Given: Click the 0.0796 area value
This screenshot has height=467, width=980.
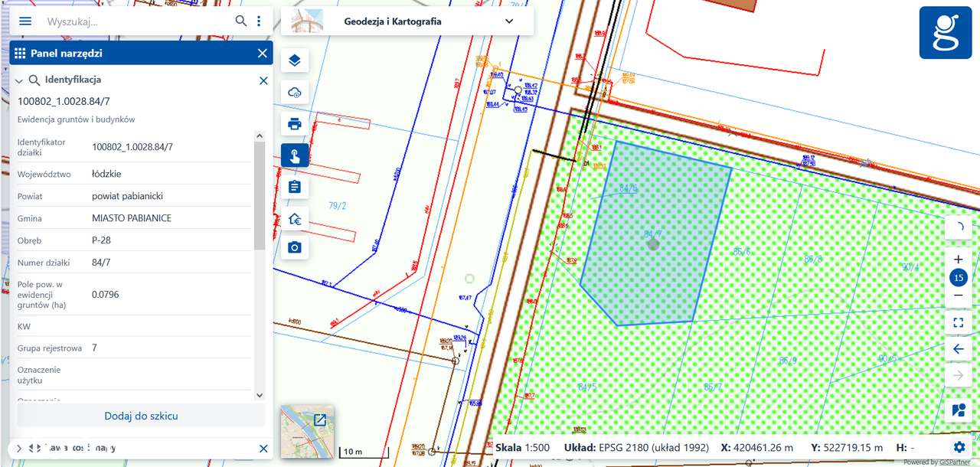Looking at the screenshot, I should (106, 295).
